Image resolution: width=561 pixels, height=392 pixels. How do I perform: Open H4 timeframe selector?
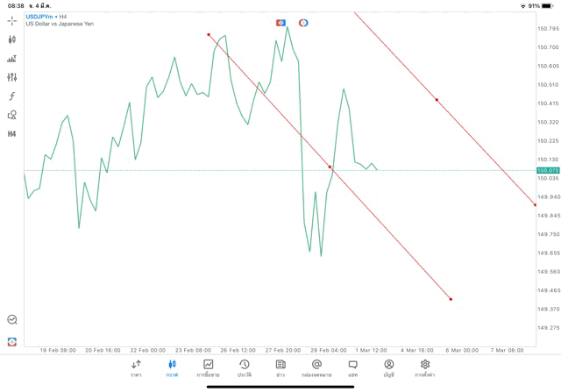[x=11, y=134]
